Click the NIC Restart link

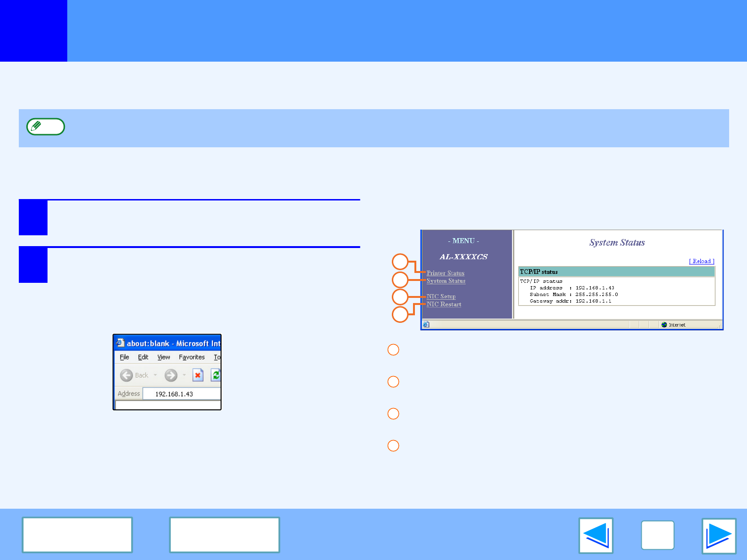(444, 304)
